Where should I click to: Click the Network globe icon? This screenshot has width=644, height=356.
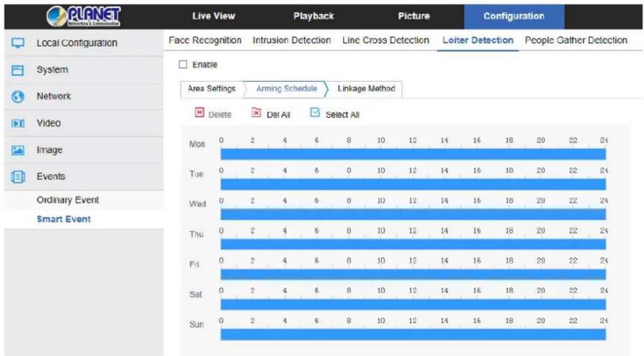pyautogui.click(x=17, y=96)
